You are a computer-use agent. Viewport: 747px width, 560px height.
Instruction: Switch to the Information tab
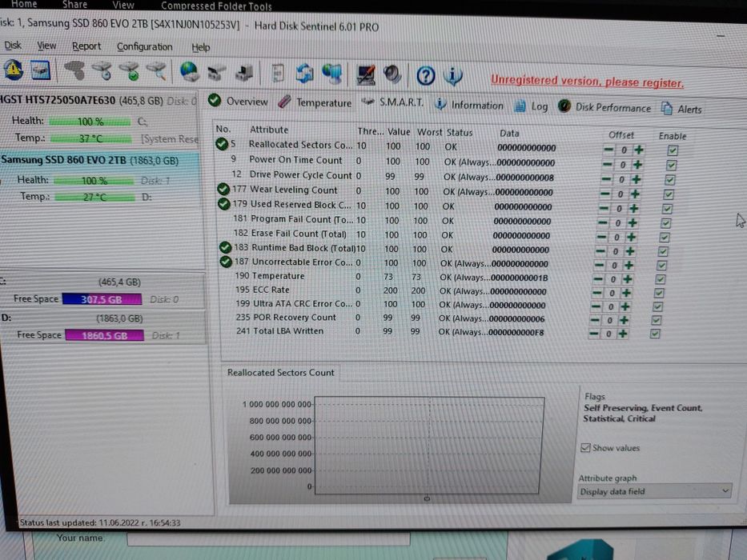tap(469, 106)
